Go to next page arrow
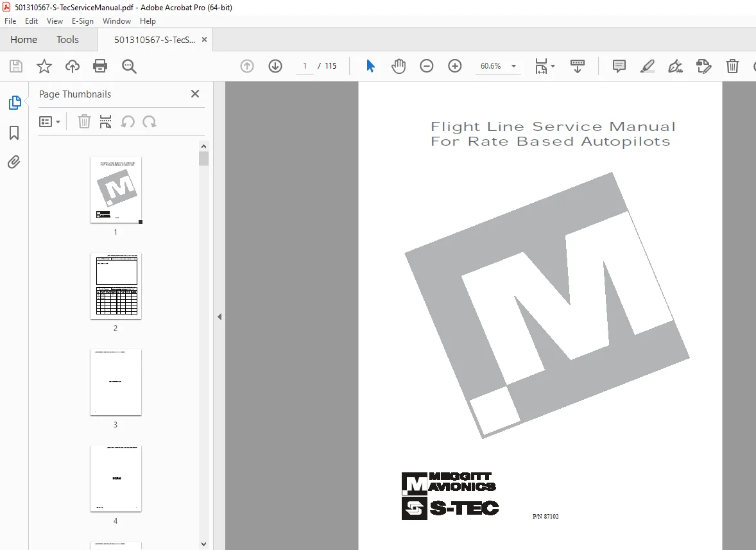Image resolution: width=756 pixels, height=550 pixels. coord(275,66)
